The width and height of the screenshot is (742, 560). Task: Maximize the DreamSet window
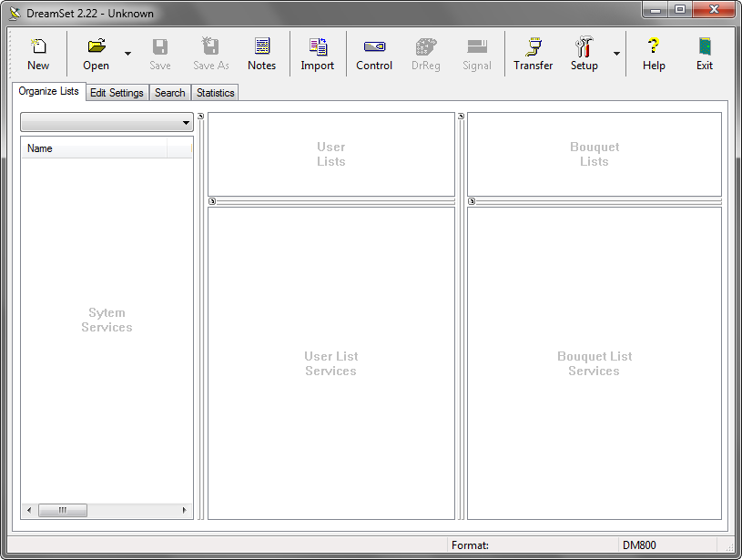click(680, 9)
